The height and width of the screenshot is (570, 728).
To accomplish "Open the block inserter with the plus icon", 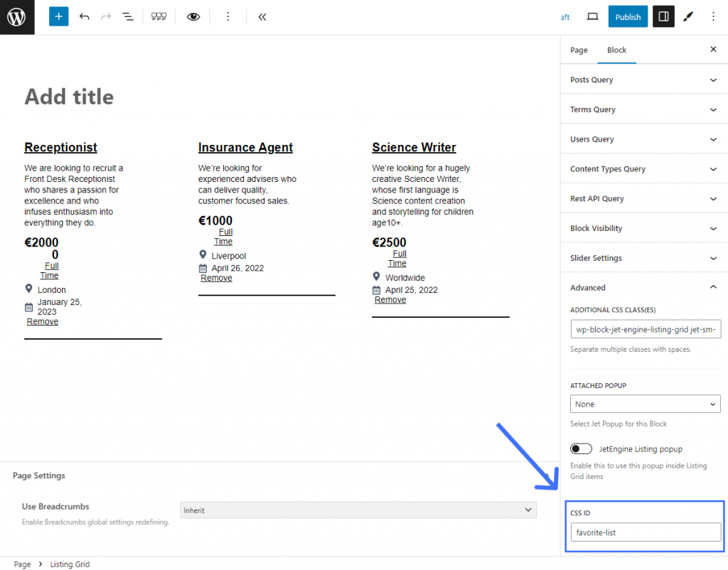I will 58,16.
